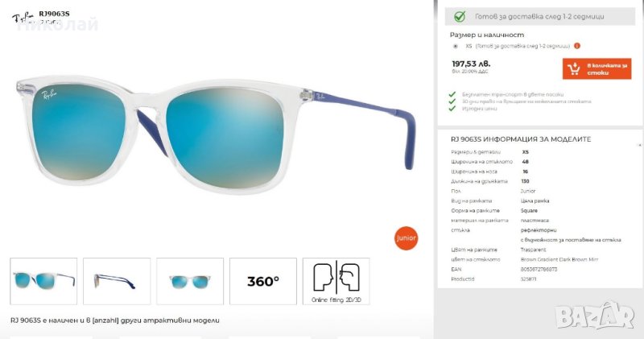Select the XS size radio button

click(456, 46)
